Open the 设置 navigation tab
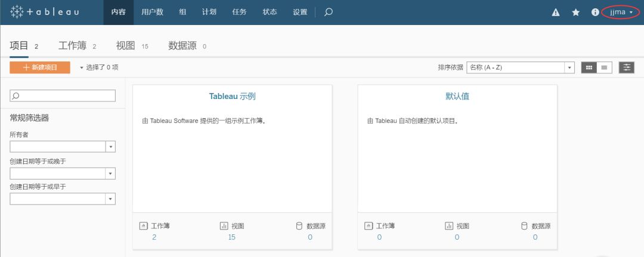The width and height of the screenshot is (644, 257). point(300,13)
